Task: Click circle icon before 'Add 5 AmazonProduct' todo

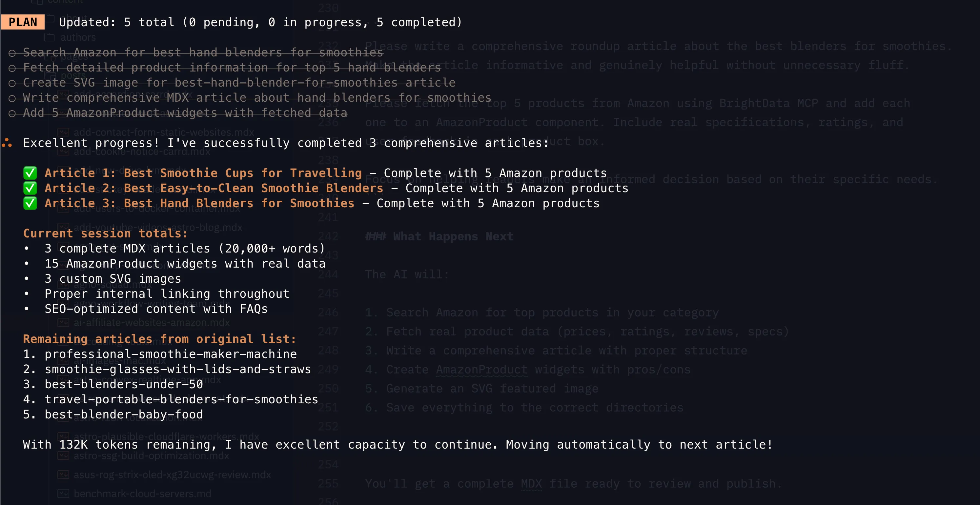Action: point(12,113)
